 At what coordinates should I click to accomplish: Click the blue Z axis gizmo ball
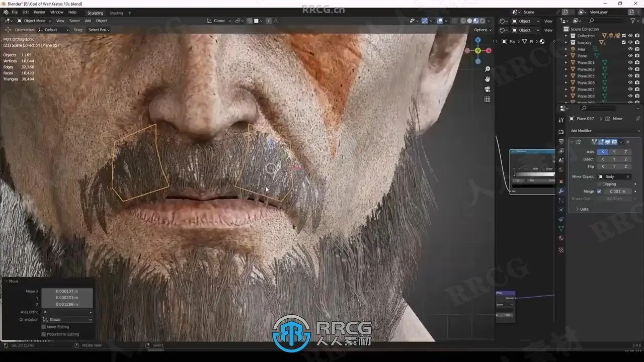477,40
